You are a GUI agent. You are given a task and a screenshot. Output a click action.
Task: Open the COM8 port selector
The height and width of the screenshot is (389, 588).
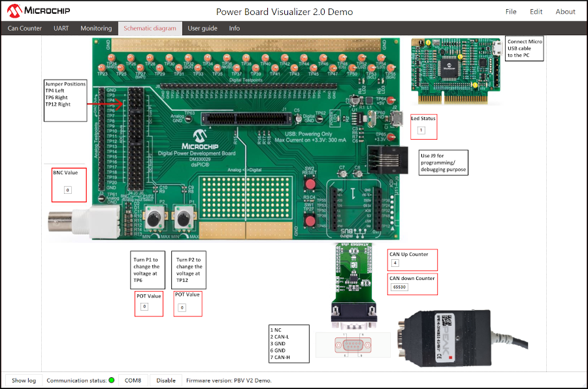(x=133, y=381)
